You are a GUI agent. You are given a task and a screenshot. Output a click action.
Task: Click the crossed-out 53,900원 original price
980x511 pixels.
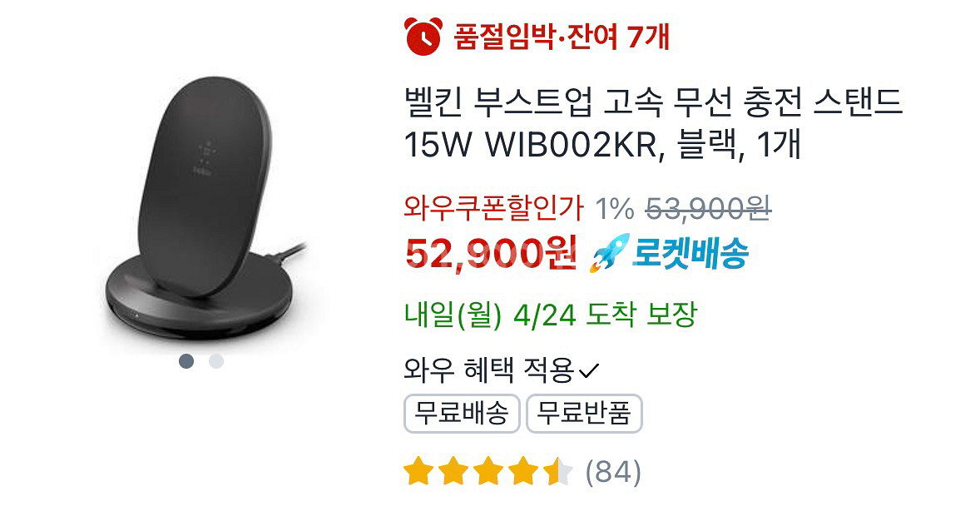(708, 208)
